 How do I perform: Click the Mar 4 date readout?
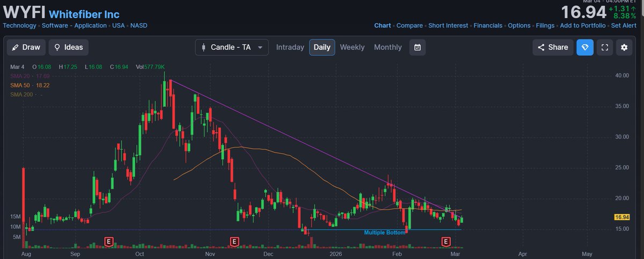tap(17, 67)
